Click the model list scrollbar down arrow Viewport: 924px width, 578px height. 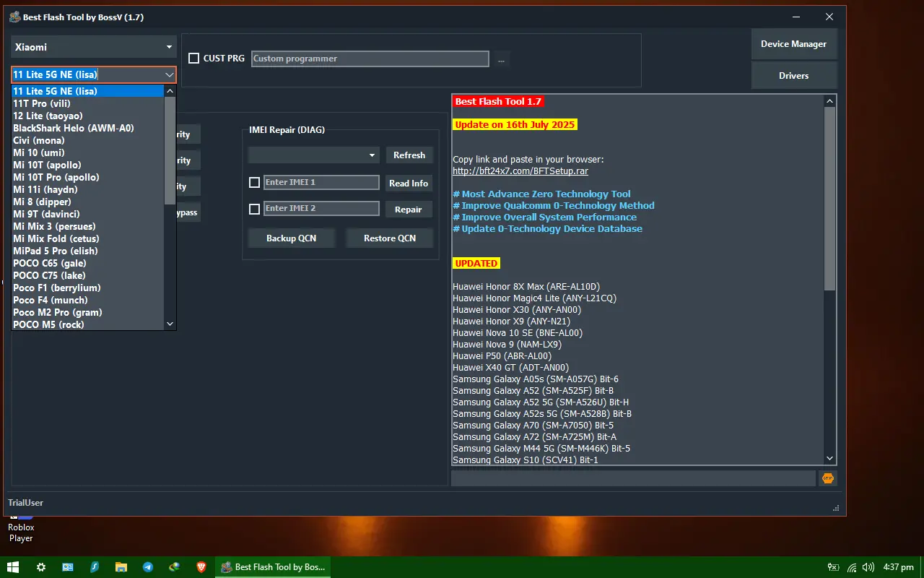(x=170, y=324)
